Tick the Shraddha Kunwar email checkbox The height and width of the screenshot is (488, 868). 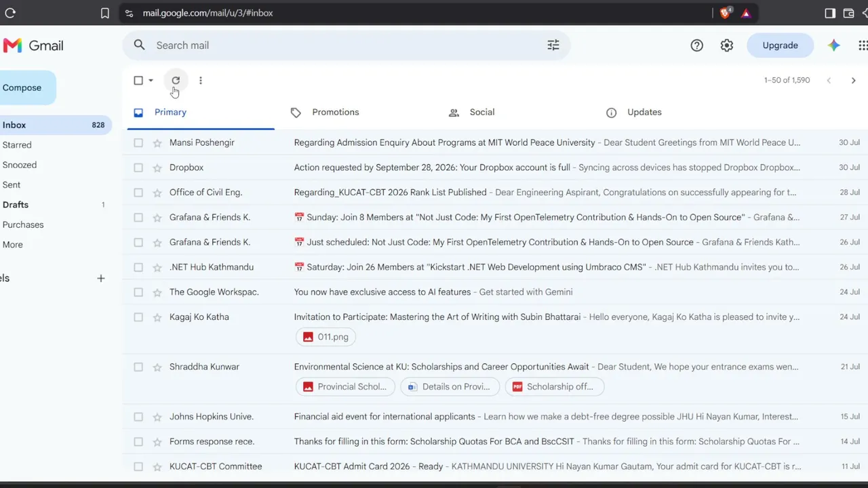(138, 367)
